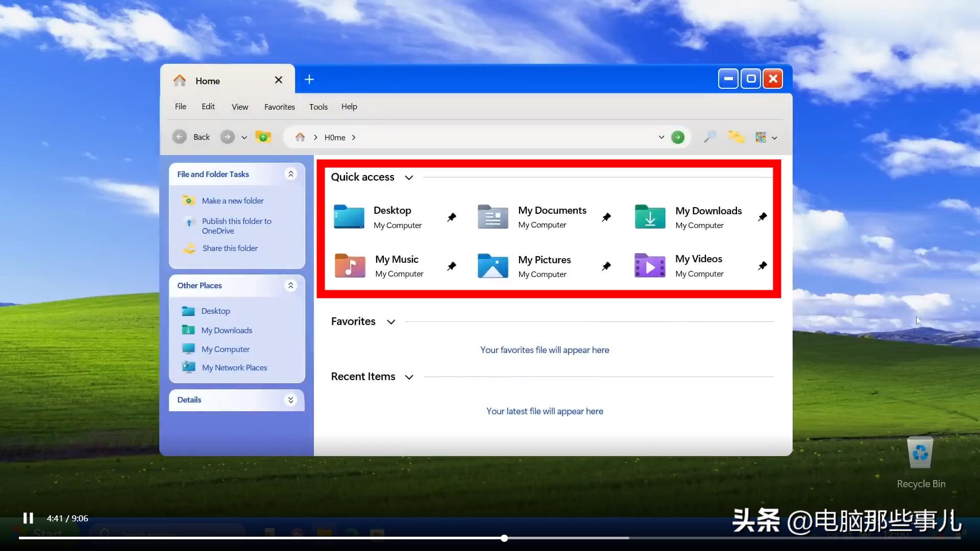Pin the Desktop item in Quick access
The height and width of the screenshot is (551, 980).
tap(452, 216)
